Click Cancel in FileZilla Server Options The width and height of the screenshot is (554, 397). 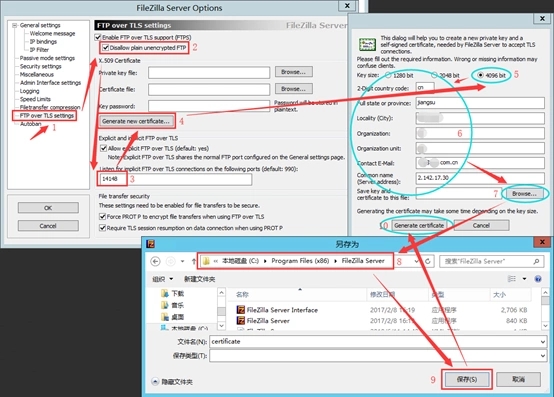48,226
